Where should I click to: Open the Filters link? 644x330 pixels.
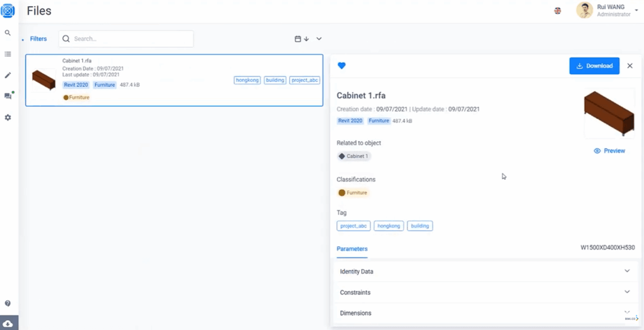38,39
